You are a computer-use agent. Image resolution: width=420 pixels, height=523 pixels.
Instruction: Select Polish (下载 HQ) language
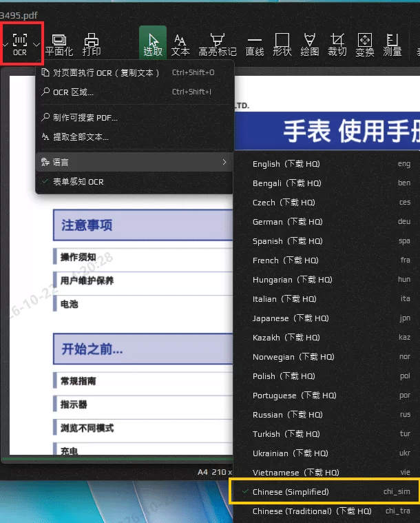326,376
